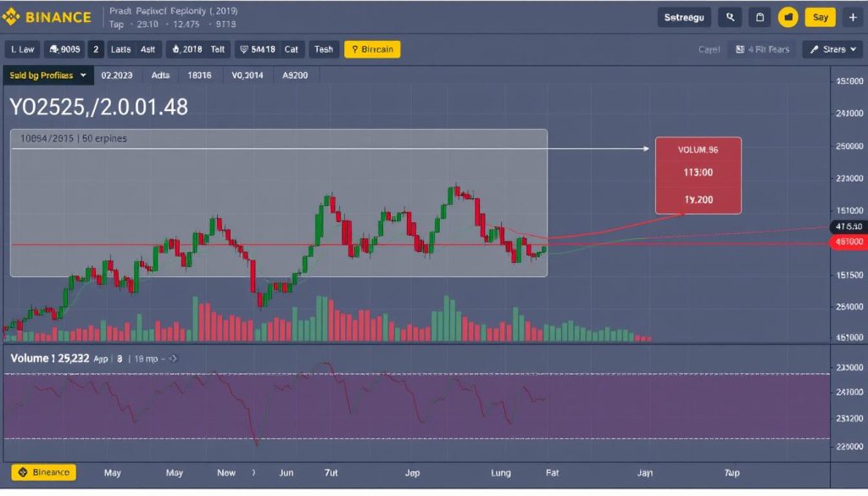Select the yellow Bitrcain pin button
The image size is (868, 496).
tap(372, 49)
